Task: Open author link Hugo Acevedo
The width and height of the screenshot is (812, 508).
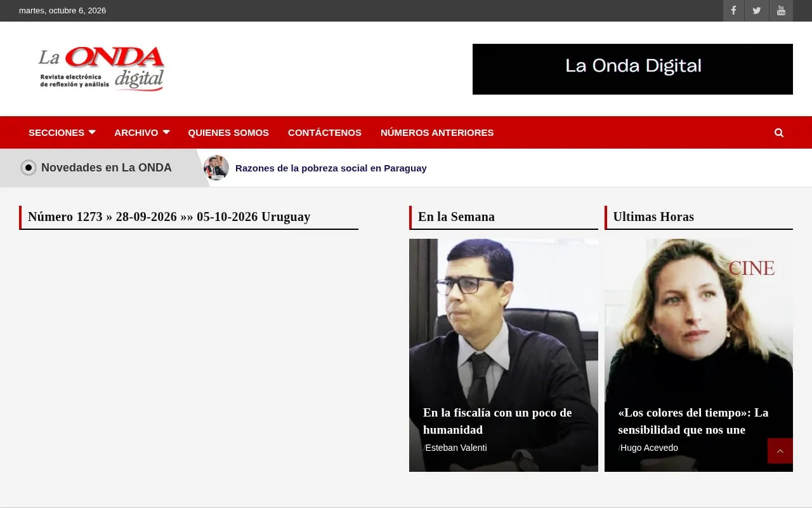Action: (649, 448)
